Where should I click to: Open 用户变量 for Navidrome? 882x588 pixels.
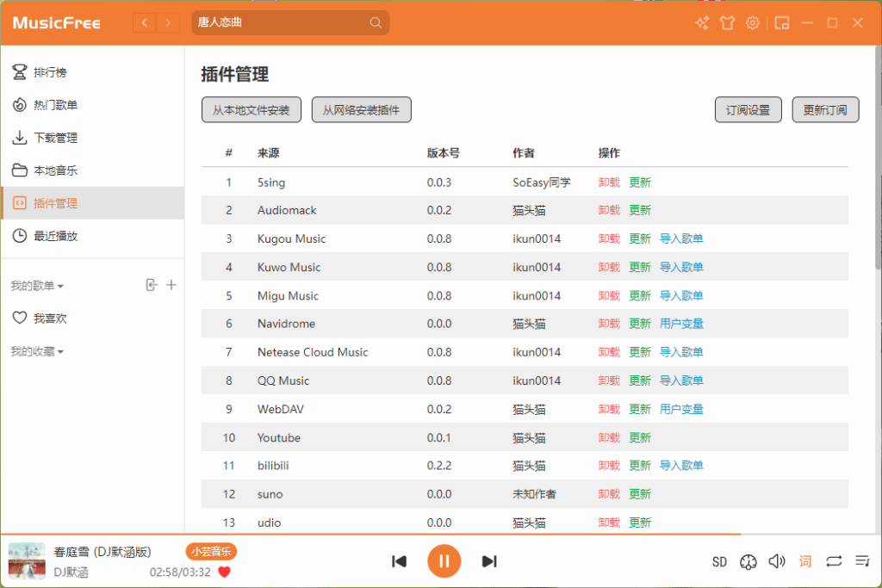[x=681, y=323]
